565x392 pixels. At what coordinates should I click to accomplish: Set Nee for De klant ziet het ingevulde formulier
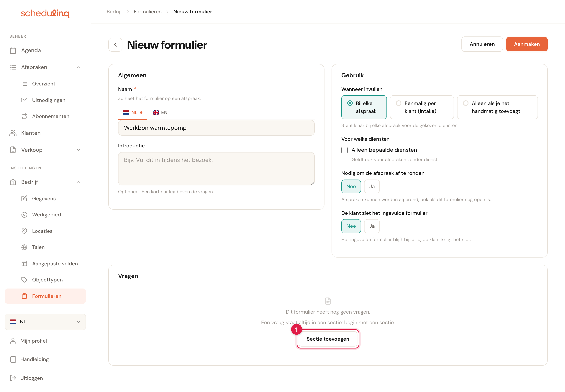click(x=351, y=226)
